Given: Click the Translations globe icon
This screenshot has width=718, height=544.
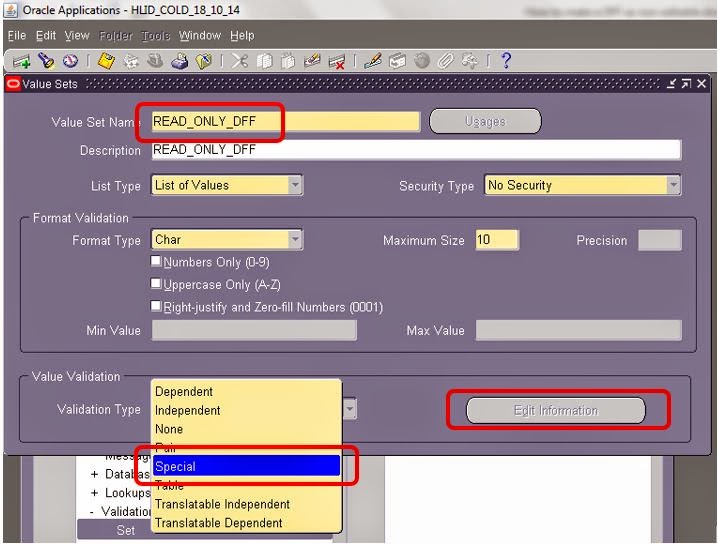Looking at the screenshot, I should pos(422,61).
